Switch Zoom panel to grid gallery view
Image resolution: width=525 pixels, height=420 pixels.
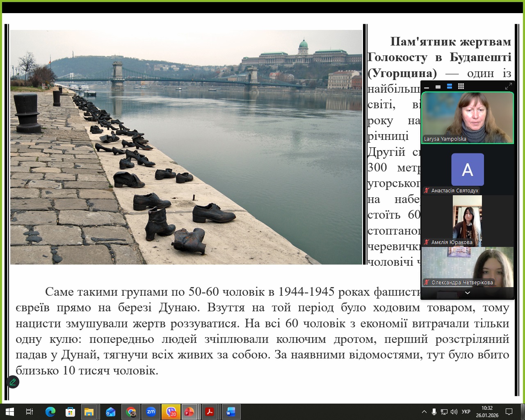pyautogui.click(x=461, y=86)
